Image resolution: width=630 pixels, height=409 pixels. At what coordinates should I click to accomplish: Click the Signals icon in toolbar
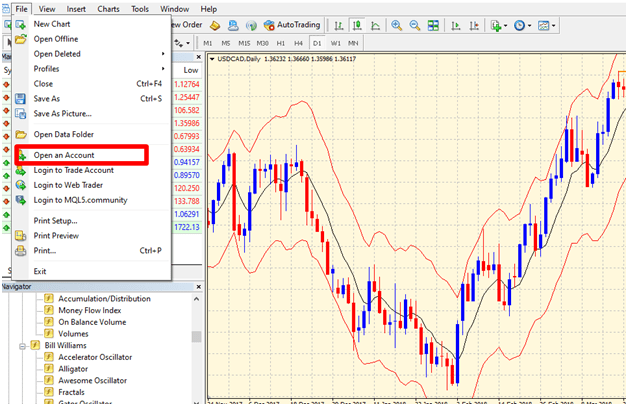click(251, 26)
